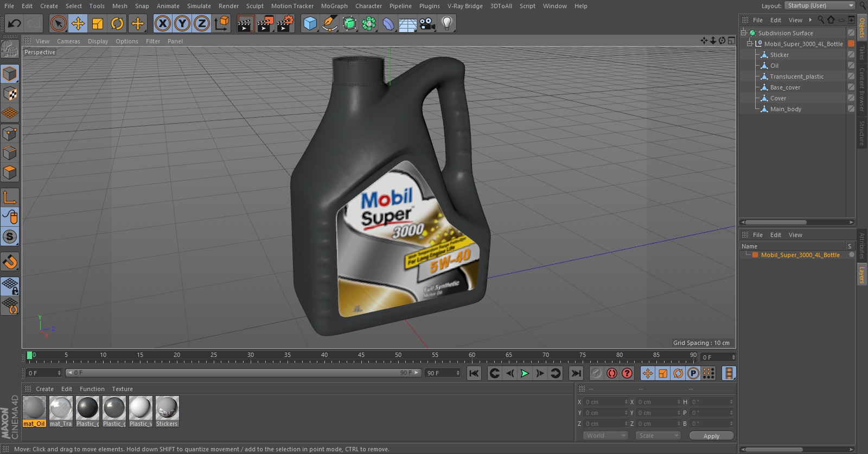The width and height of the screenshot is (868, 454).
Task: Select the Sticker object
Action: point(780,55)
